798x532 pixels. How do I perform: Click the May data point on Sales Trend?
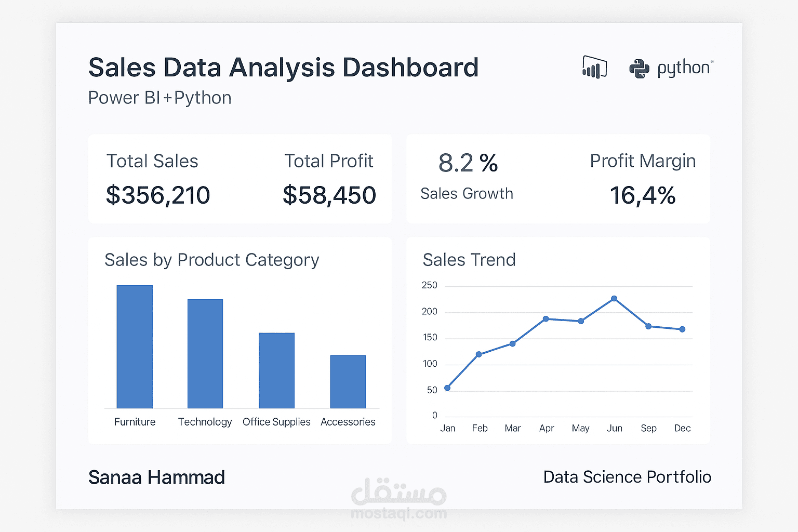[x=581, y=321]
